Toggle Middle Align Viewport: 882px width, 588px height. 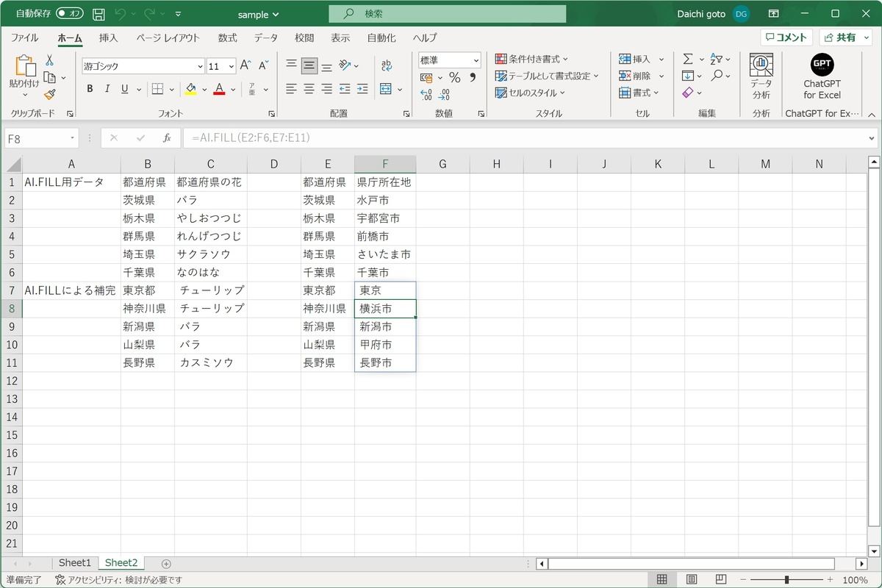pyautogui.click(x=309, y=65)
